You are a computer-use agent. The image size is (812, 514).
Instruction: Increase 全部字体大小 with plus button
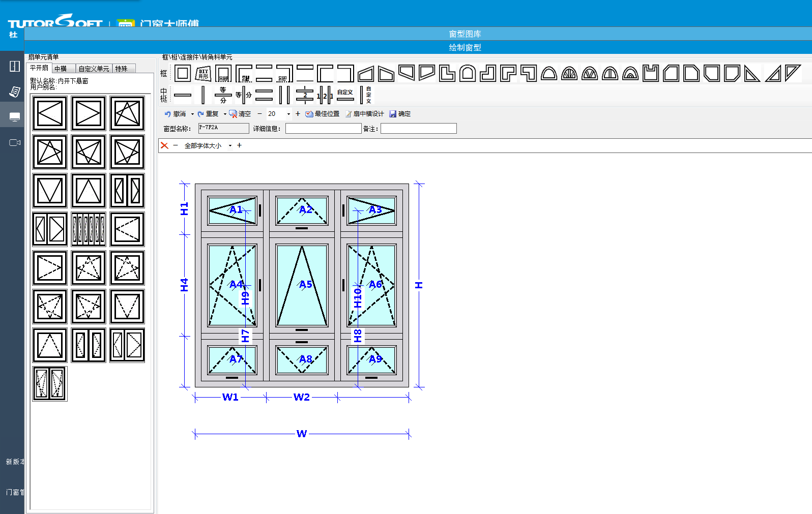239,145
